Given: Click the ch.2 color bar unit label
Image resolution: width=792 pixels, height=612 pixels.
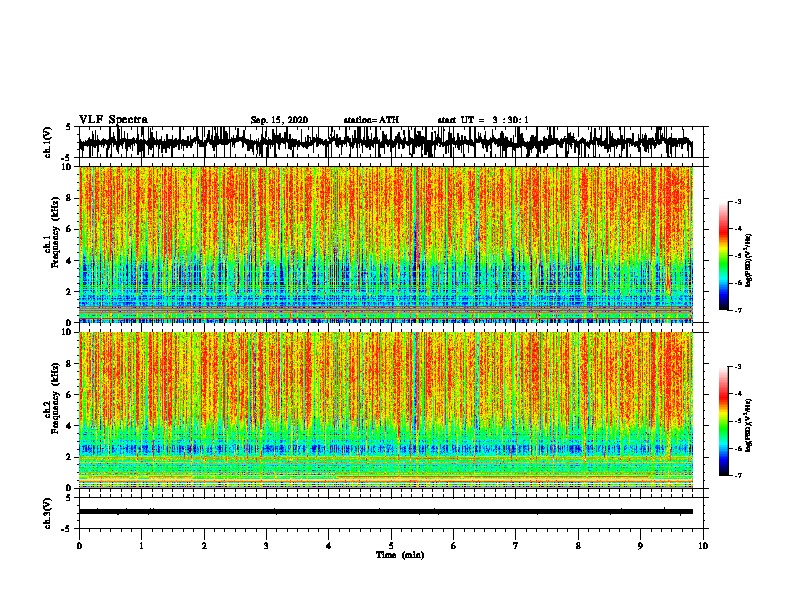Looking at the screenshot, I should 749,425.
